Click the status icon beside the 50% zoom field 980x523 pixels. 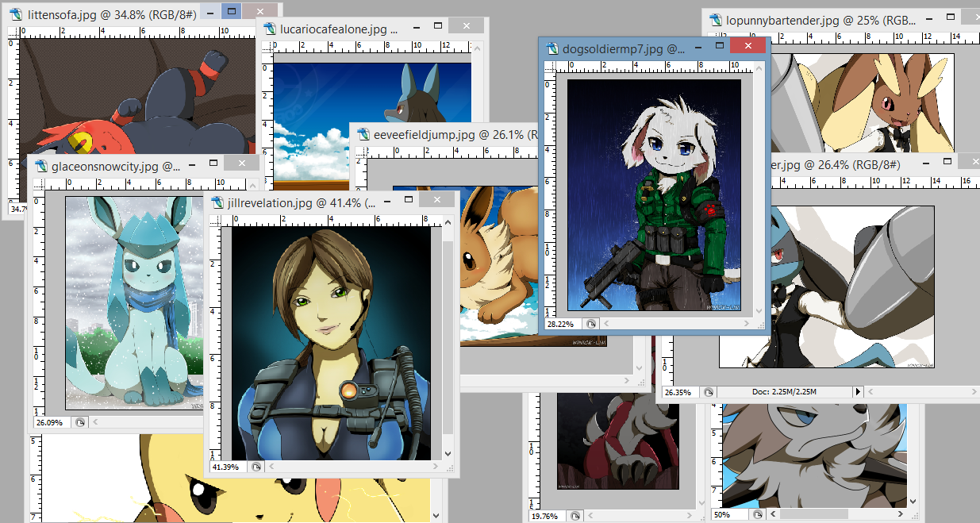[x=759, y=515]
